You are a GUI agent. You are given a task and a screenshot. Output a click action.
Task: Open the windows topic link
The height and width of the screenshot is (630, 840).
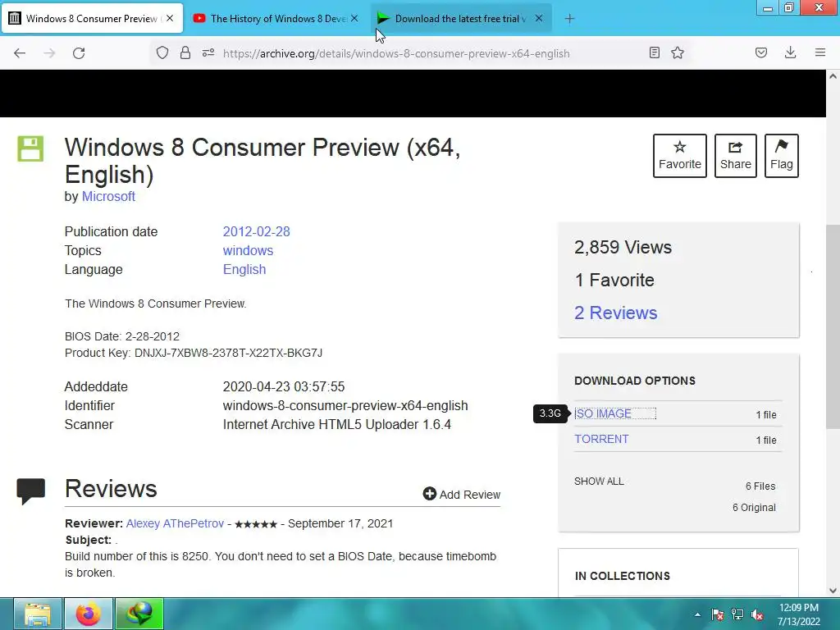tap(248, 250)
